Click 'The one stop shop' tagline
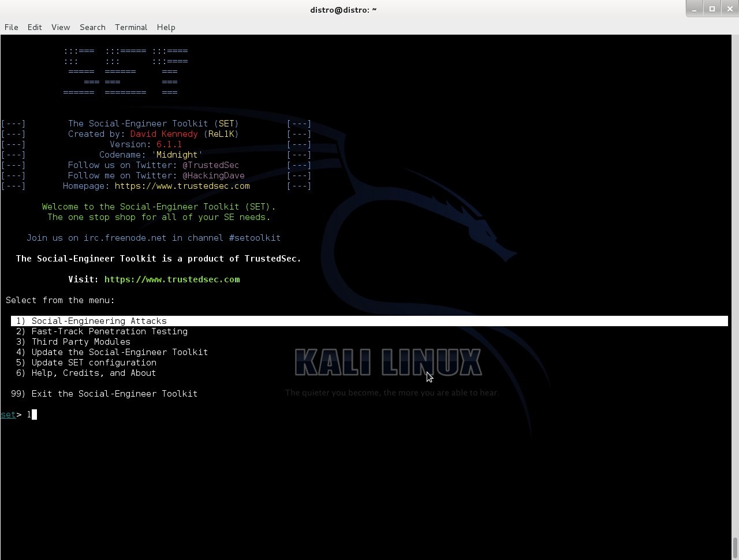 point(159,217)
